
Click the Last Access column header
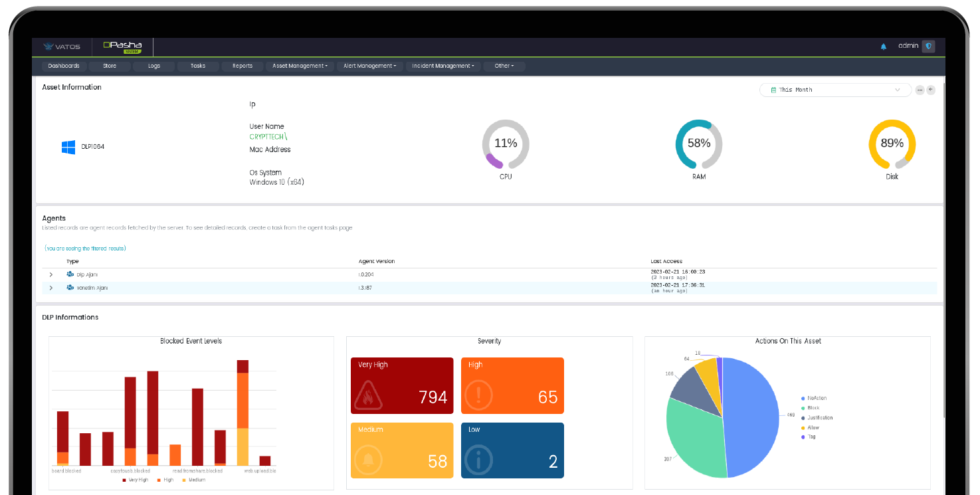point(666,262)
